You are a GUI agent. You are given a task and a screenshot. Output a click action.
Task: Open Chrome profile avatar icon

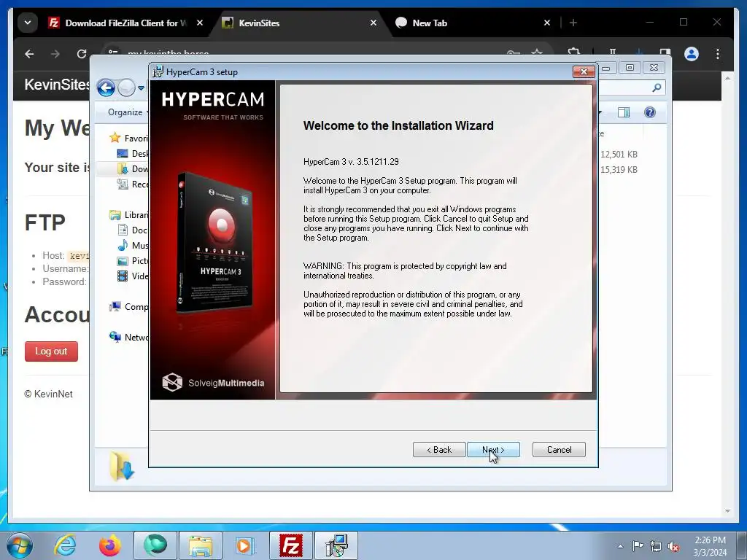tap(692, 54)
